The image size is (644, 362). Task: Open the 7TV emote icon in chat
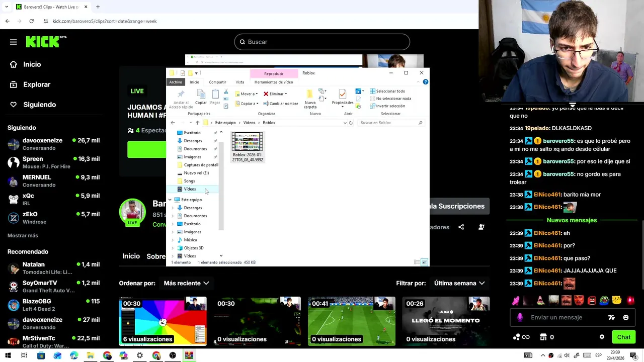(611, 317)
